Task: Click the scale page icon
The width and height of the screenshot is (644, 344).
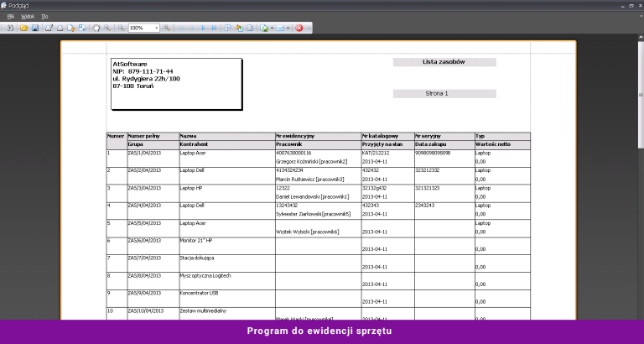Action: (82, 28)
